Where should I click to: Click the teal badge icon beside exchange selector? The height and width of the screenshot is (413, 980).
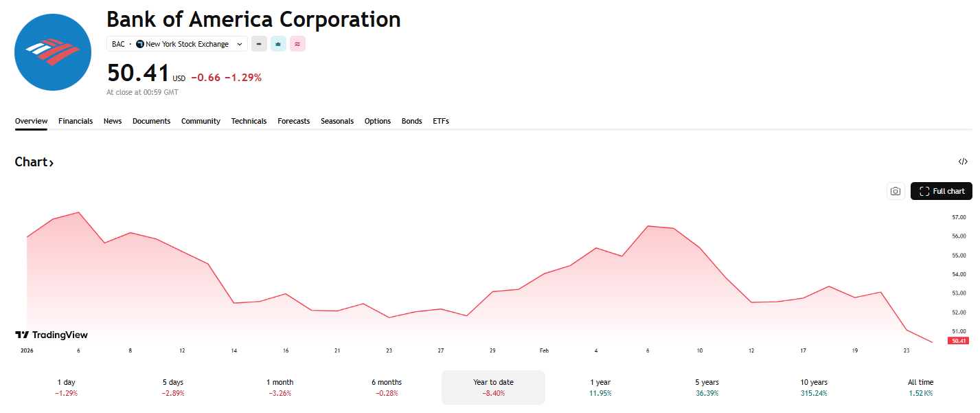278,44
